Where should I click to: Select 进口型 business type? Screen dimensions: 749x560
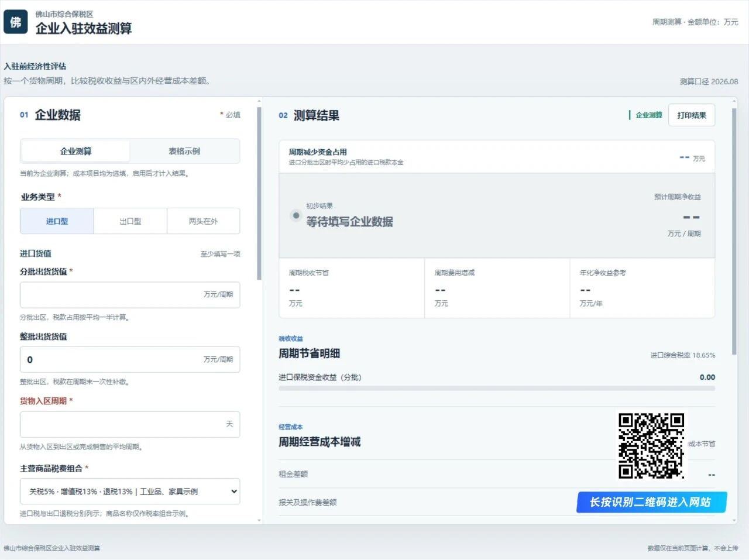click(57, 221)
